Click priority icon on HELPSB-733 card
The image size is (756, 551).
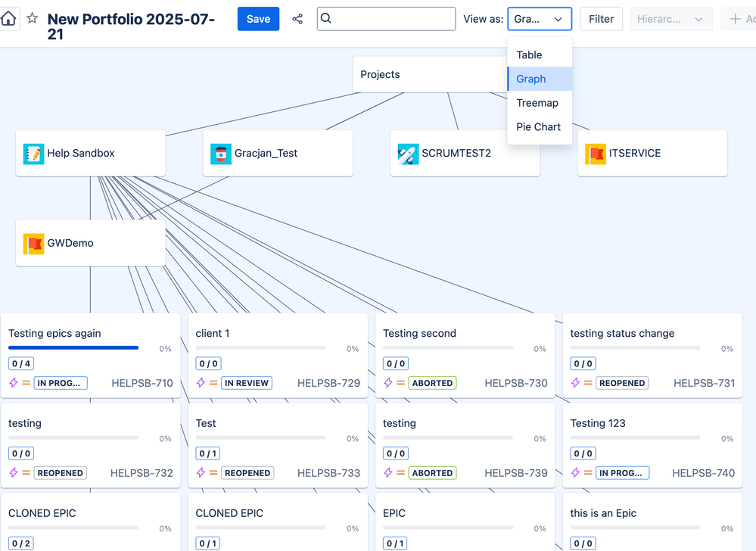pyautogui.click(x=213, y=473)
